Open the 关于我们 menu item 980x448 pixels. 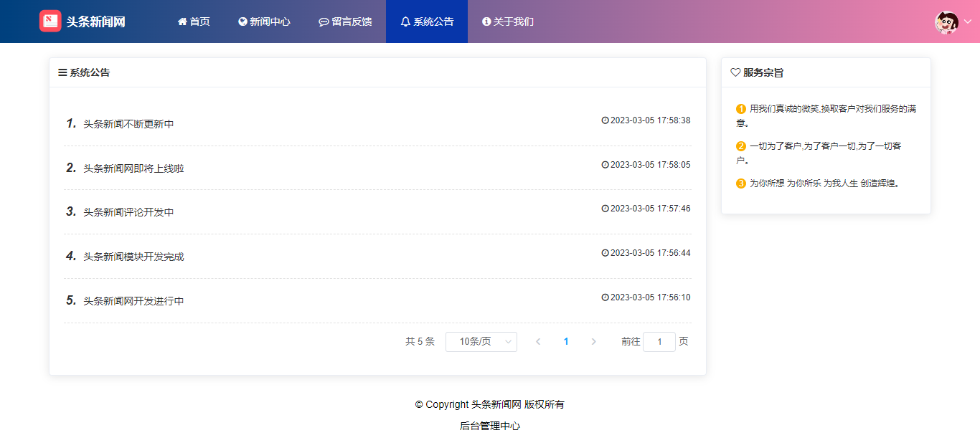coord(508,22)
